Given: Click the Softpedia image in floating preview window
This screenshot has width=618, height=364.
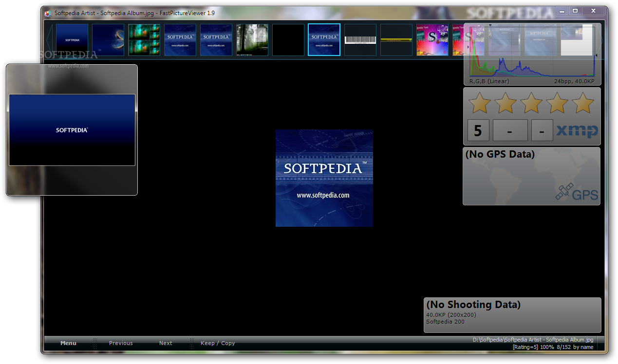Looking at the screenshot, I should [x=72, y=130].
